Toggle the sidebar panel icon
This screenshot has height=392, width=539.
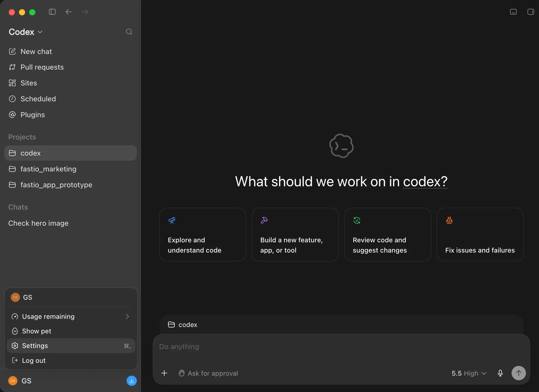(x=52, y=12)
